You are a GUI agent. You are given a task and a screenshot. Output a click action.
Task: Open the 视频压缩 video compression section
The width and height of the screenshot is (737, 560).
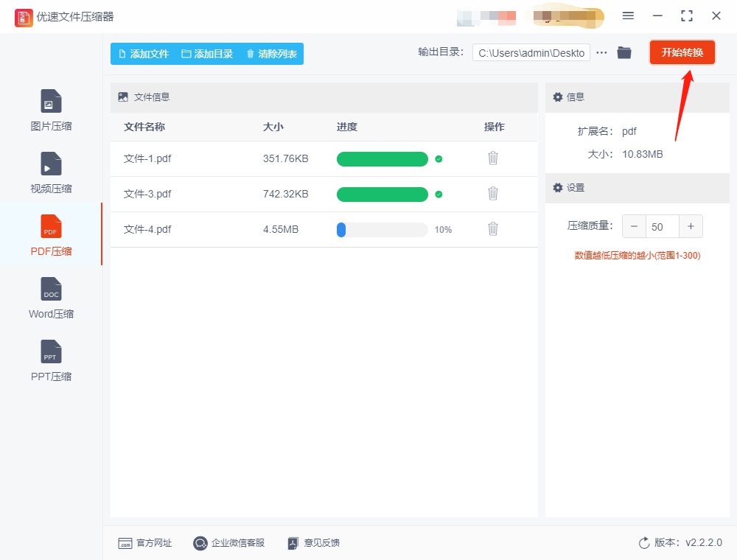51,173
